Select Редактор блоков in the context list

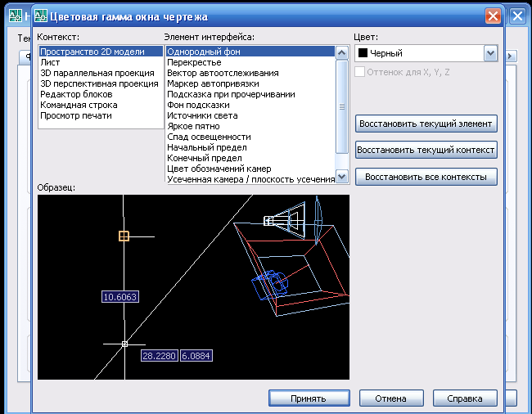point(101,94)
